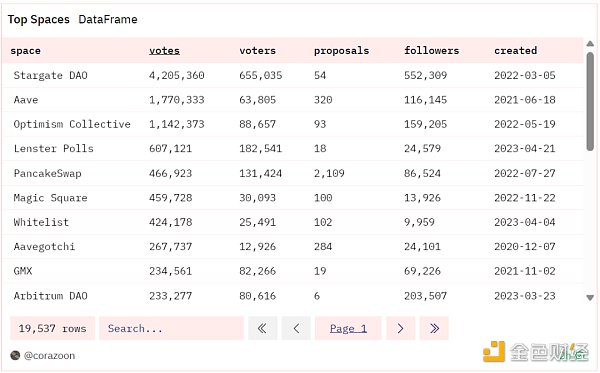This screenshot has height=373, width=600.
Task: Click created date 2021-06-18
Action: (x=525, y=100)
